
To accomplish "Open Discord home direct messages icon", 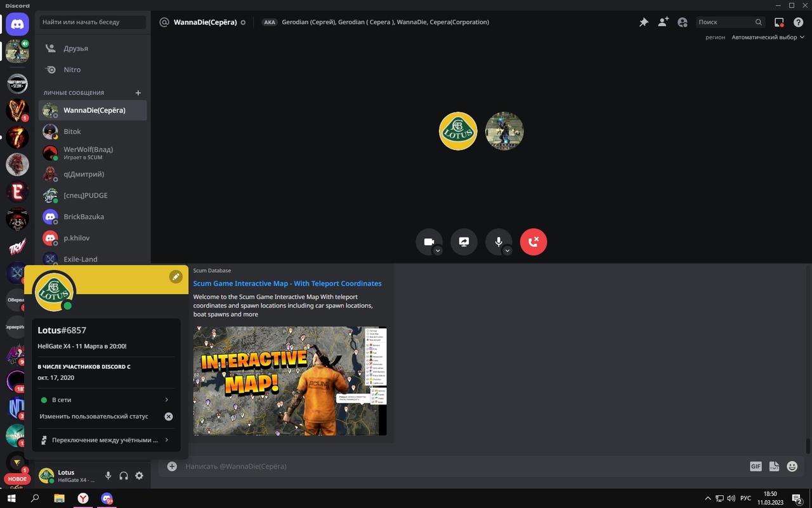I will [x=17, y=24].
